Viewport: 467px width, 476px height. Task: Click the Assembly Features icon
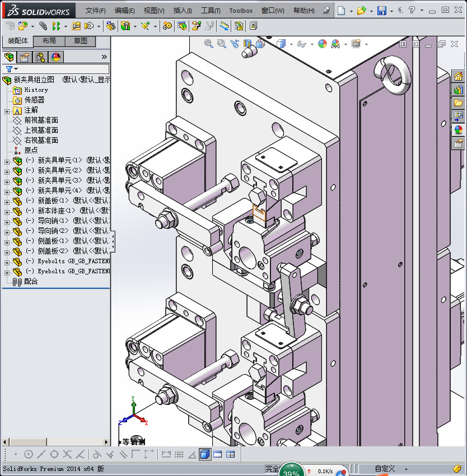coord(125,26)
